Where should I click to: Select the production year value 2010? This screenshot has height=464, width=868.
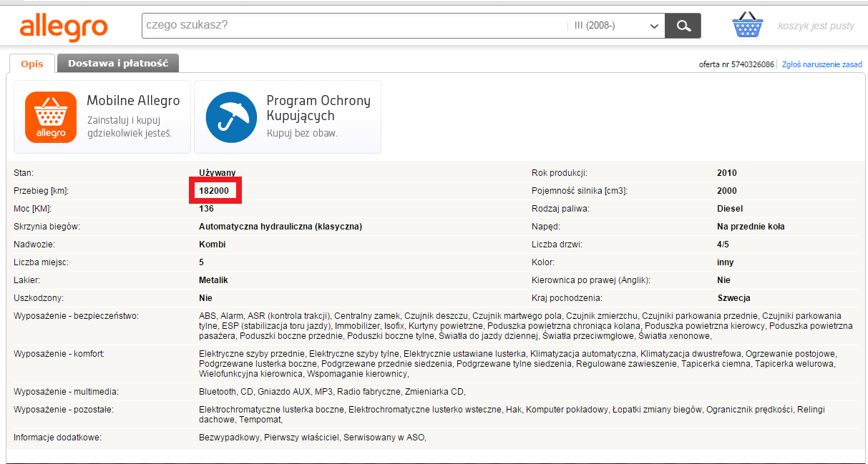tap(726, 173)
